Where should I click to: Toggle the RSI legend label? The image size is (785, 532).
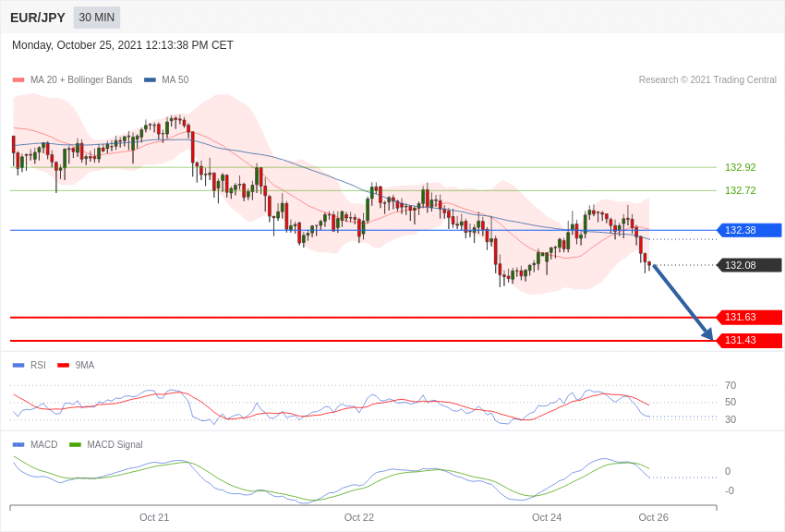point(38,366)
